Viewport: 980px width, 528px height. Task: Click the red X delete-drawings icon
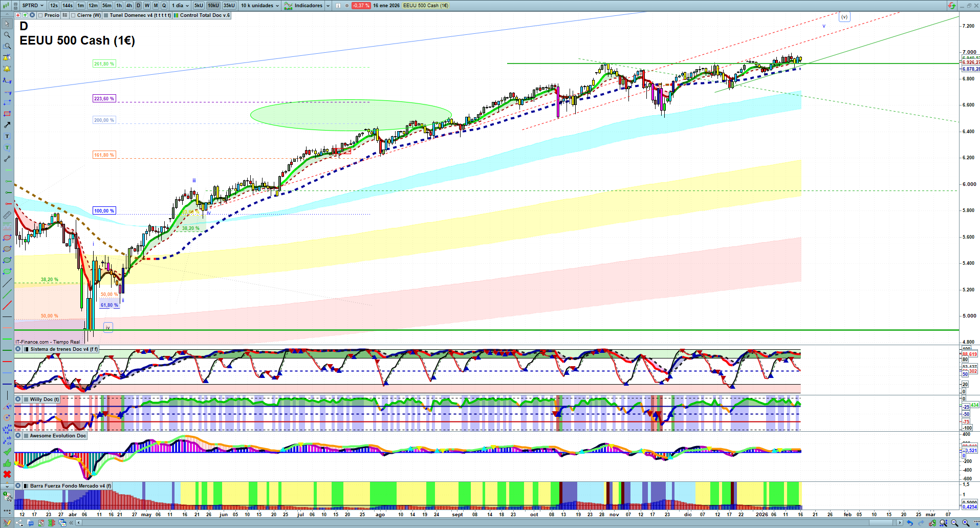point(7,474)
